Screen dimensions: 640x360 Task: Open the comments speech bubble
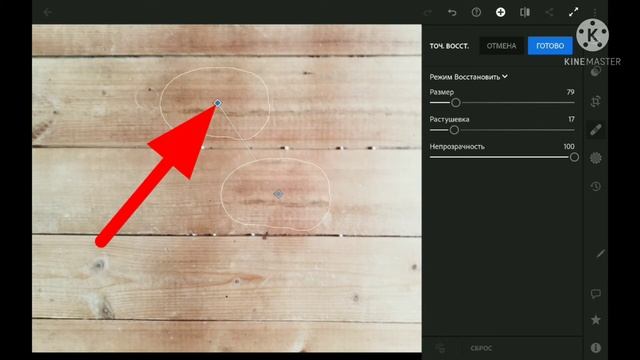(x=596, y=293)
